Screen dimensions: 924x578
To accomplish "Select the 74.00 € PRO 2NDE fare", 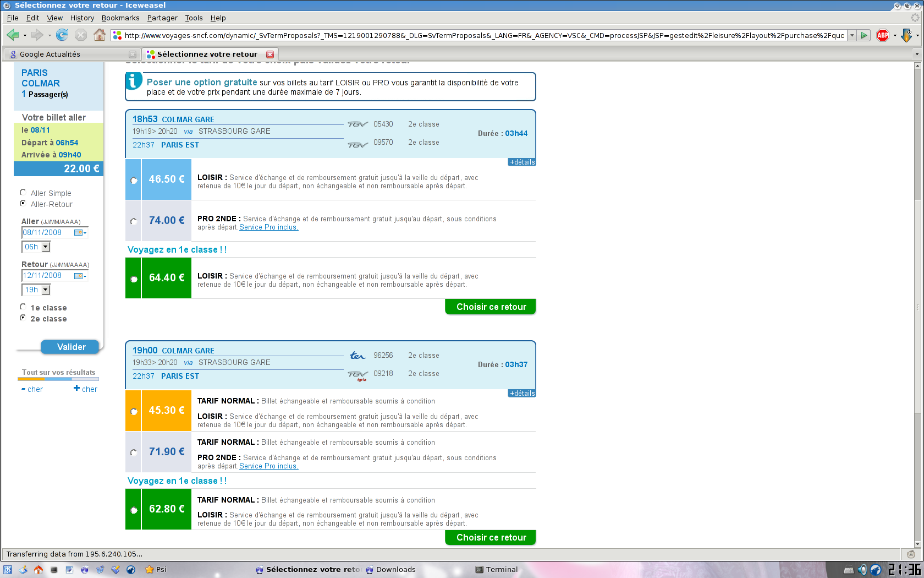I will (x=134, y=221).
